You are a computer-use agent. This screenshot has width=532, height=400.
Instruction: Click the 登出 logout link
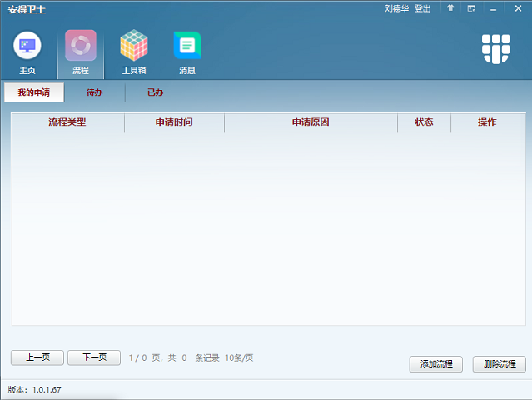(422, 8)
